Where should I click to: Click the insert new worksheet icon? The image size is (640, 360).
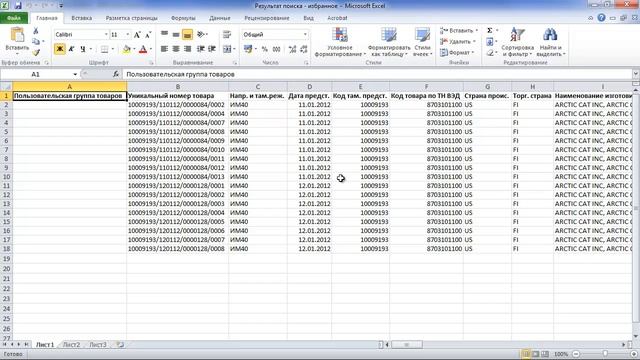120,345
